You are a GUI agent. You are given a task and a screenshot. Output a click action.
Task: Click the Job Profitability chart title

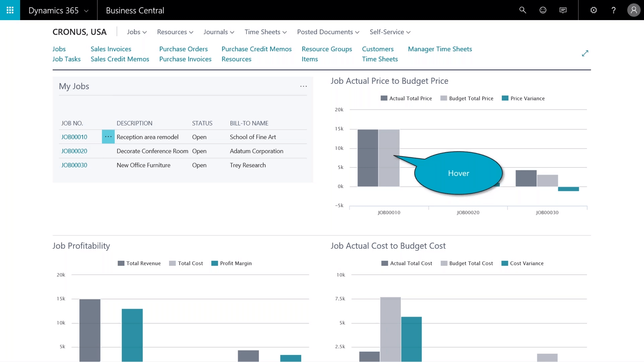coord(81,246)
